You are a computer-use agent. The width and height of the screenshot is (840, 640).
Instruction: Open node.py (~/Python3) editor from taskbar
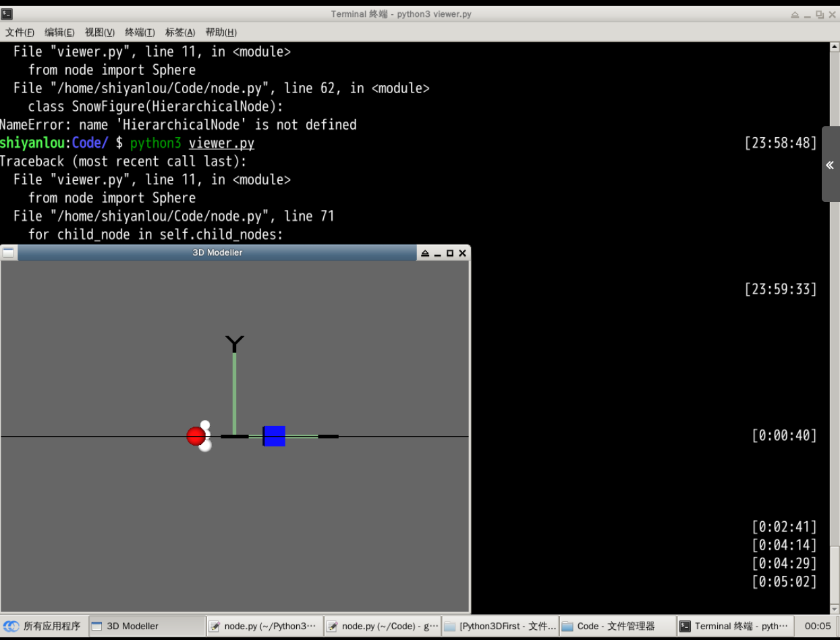point(263,626)
